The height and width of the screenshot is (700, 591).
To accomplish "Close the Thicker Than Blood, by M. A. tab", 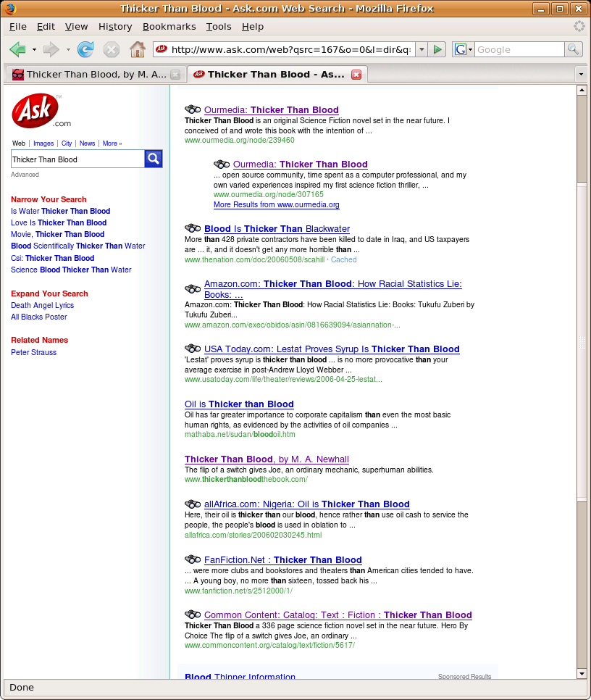I will (176, 75).
